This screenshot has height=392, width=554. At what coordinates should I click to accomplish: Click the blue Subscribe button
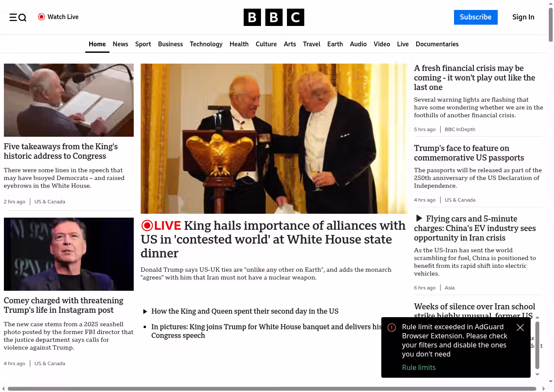click(x=476, y=17)
